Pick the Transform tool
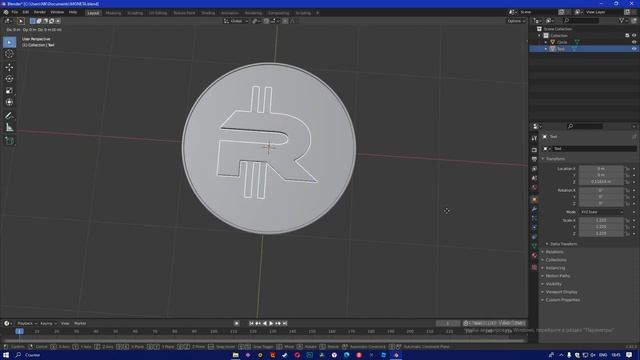 [9, 102]
